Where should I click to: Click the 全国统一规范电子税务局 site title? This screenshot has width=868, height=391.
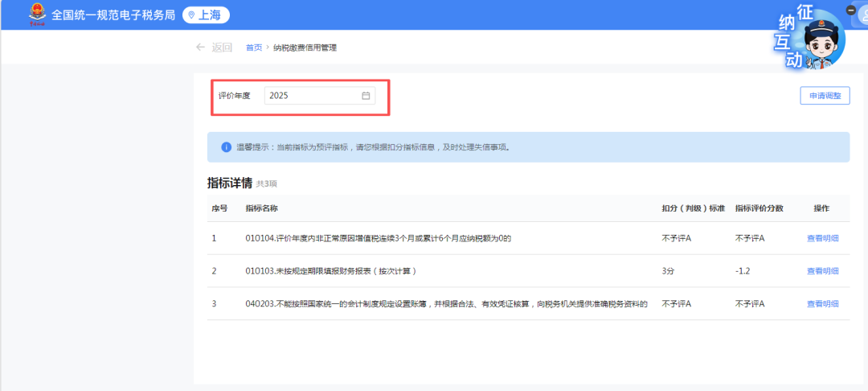click(x=113, y=15)
